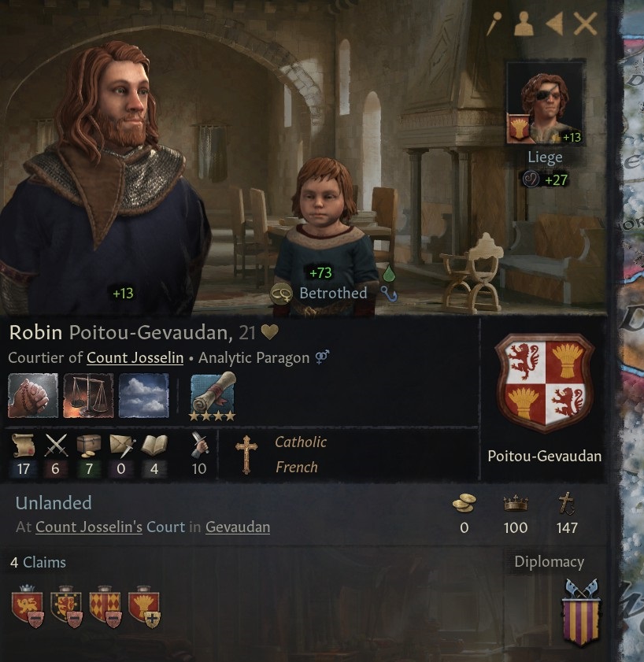Click the diplomacy skill scroll icon
This screenshot has width=644, height=662.
tap(24, 446)
